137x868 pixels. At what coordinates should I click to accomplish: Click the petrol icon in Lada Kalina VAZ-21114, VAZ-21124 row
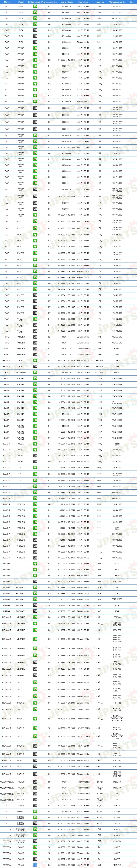pos(35,402)
